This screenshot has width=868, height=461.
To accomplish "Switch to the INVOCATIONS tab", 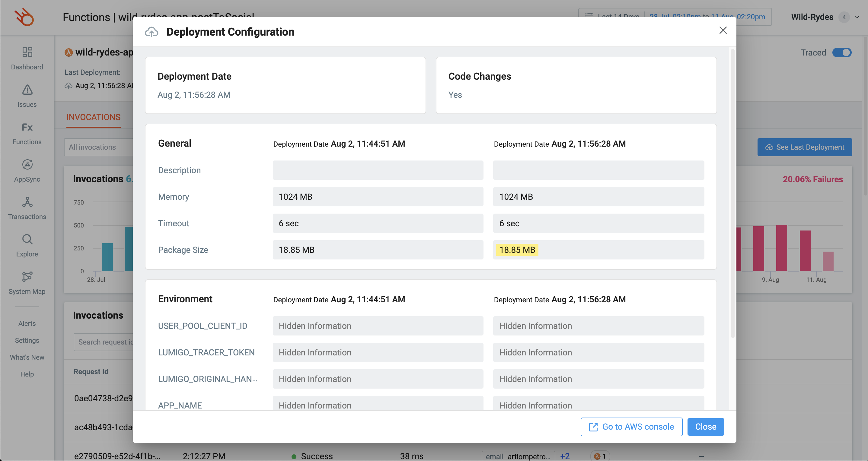I will click(x=93, y=117).
